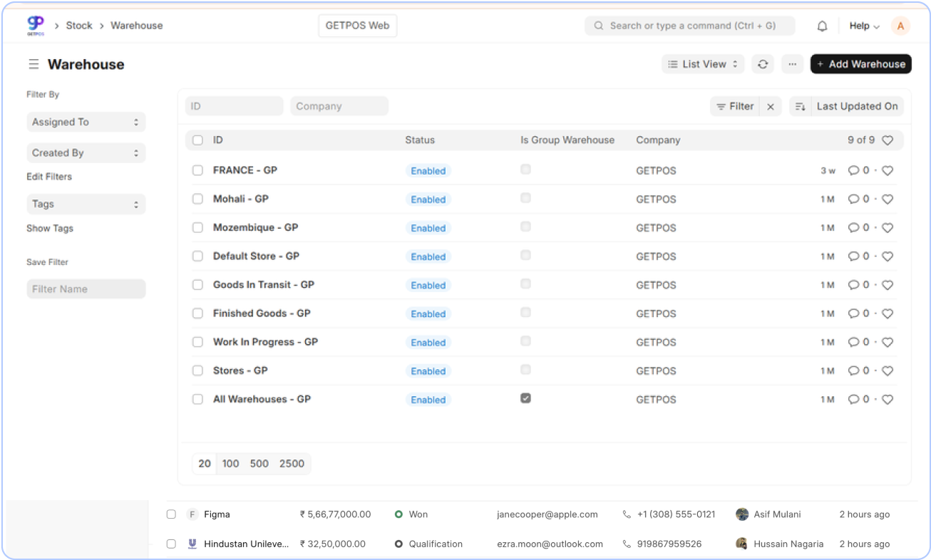
Task: Click the refresh list icon
Action: pyautogui.click(x=763, y=64)
